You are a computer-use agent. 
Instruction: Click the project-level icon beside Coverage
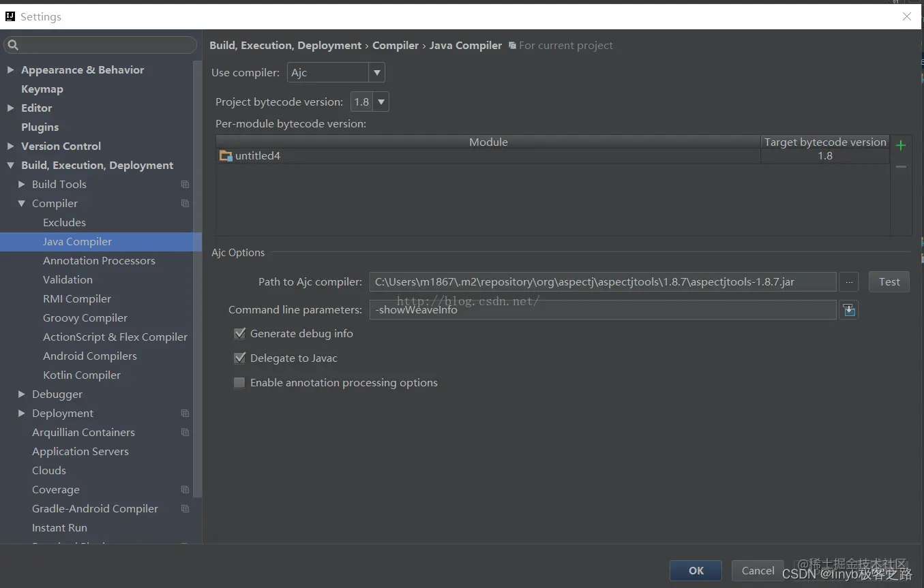pos(185,490)
